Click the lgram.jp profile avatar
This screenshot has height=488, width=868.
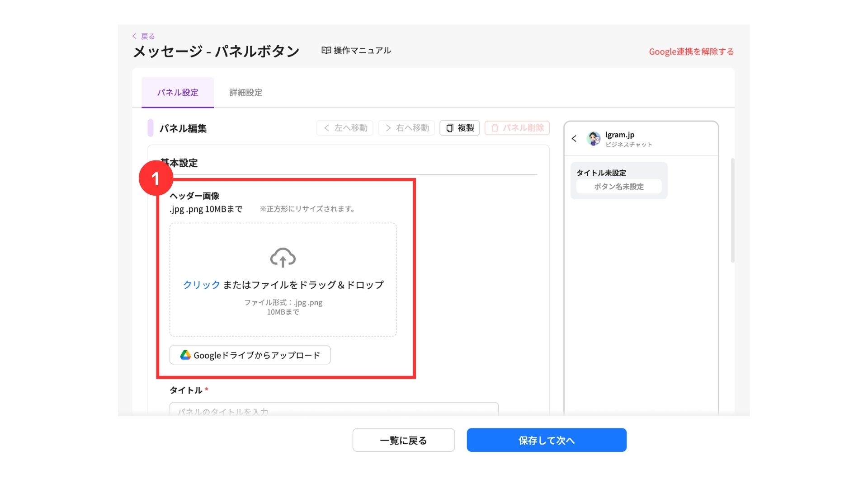coord(593,139)
